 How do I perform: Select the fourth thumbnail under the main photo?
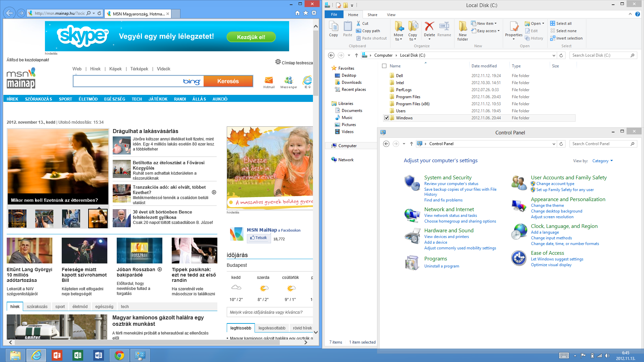[98, 219]
